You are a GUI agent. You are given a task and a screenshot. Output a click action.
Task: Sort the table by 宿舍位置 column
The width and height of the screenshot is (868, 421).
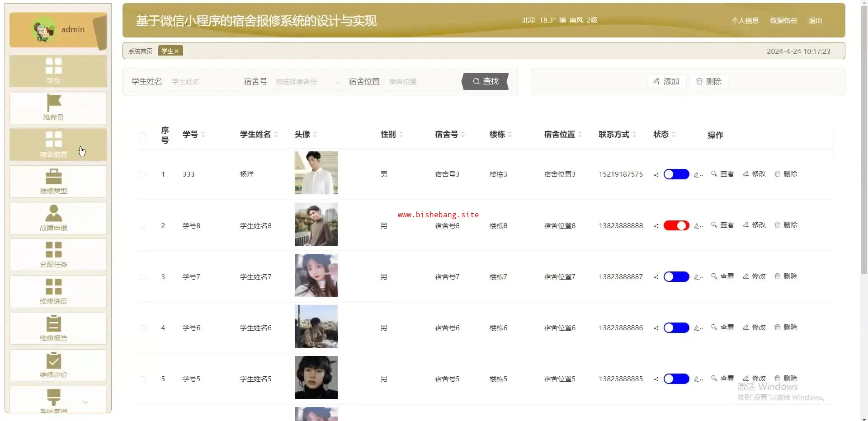point(580,134)
